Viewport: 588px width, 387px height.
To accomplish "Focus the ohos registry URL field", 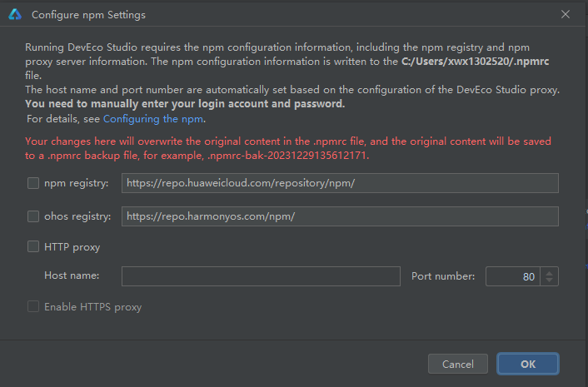I will pyautogui.click(x=340, y=216).
